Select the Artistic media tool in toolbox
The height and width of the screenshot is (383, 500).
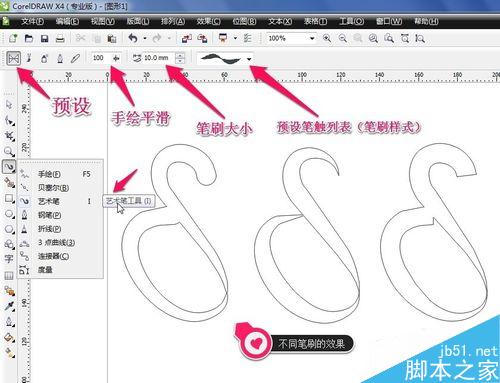[9, 166]
